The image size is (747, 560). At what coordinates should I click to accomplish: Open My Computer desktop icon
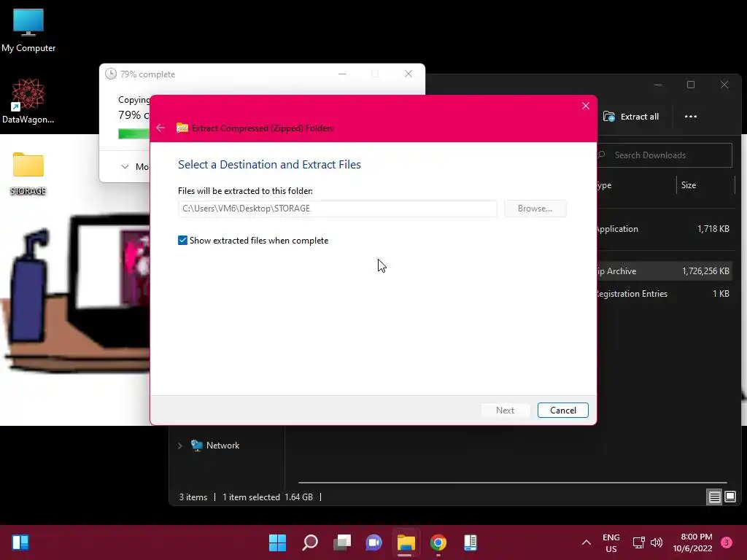point(28,31)
